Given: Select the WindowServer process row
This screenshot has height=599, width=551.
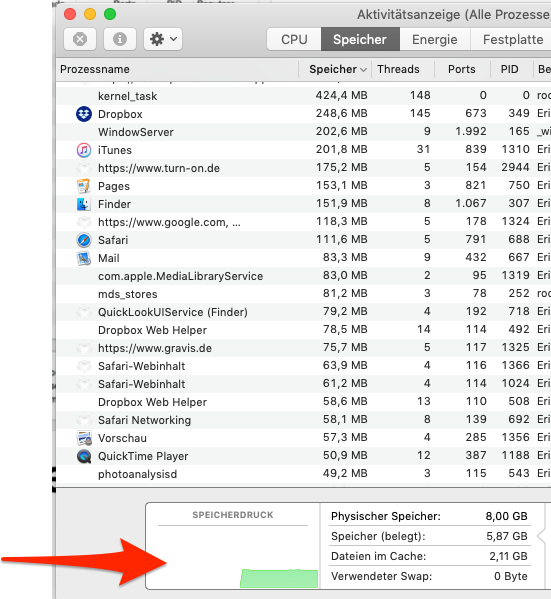Looking at the screenshot, I should point(303,132).
